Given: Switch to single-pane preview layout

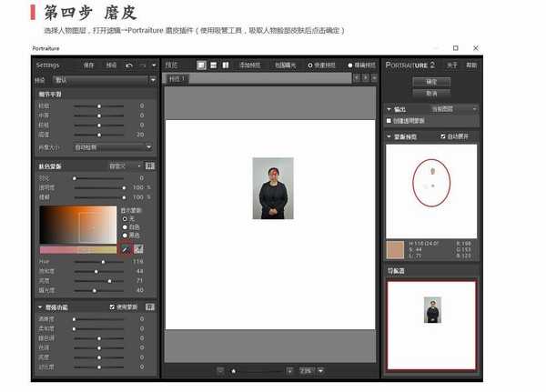Looking at the screenshot, I should pos(201,65).
